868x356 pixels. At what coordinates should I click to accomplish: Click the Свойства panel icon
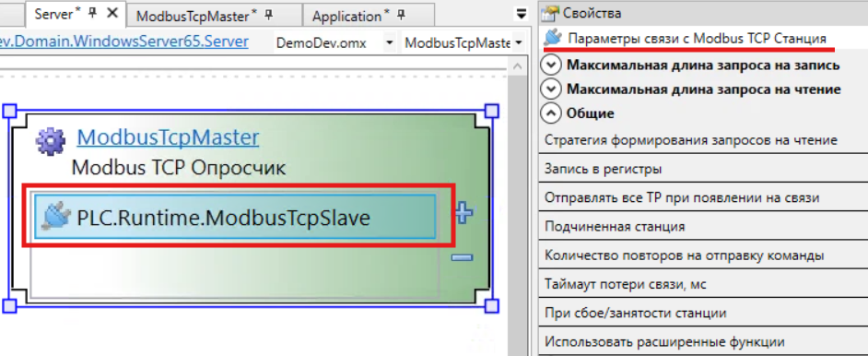[x=550, y=13]
